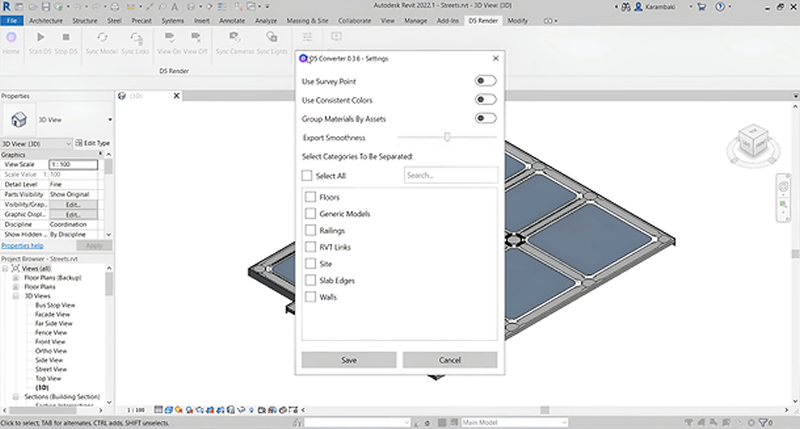The width and height of the screenshot is (800, 429).
Task: Check the Slab Edges checkbox
Action: (310, 280)
